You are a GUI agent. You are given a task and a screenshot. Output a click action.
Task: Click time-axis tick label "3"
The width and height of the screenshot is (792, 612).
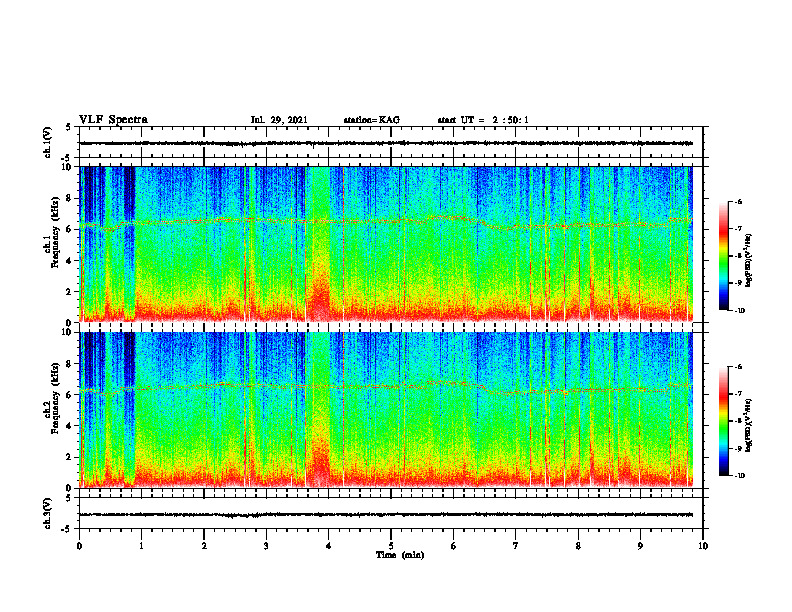(266, 546)
